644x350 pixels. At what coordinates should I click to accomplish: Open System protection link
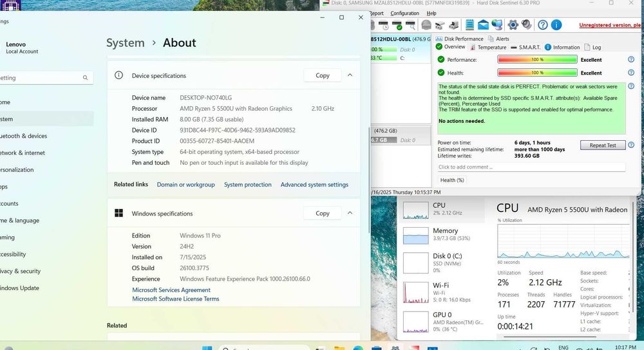click(248, 185)
